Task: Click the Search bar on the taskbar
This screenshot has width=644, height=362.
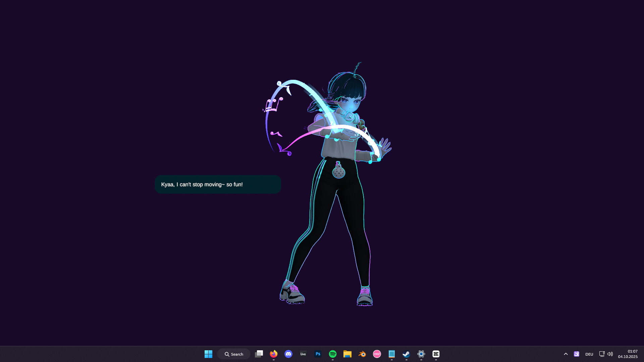Action: (234, 354)
